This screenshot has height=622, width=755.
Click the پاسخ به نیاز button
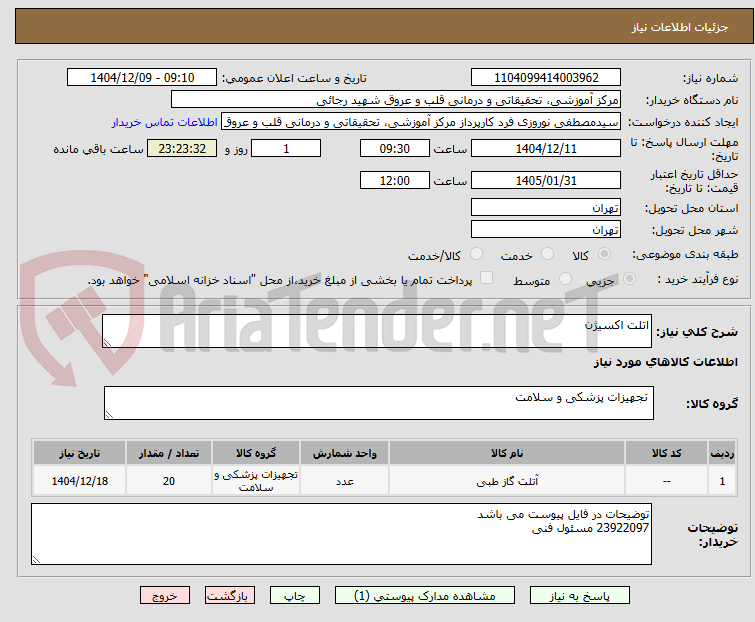[x=579, y=596]
